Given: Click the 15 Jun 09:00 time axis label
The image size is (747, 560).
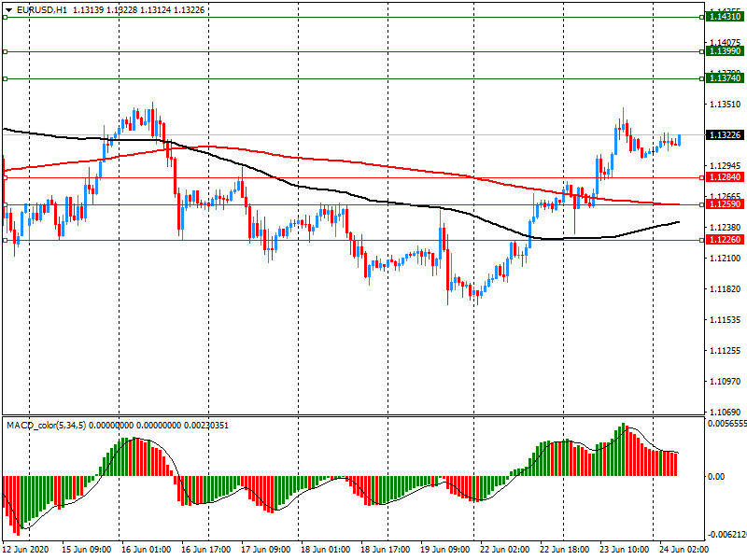Looking at the screenshot, I should click(86, 550).
